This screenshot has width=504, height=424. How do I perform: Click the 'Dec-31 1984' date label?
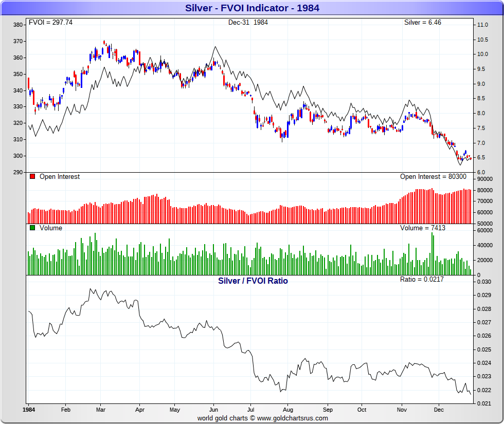coord(248,22)
